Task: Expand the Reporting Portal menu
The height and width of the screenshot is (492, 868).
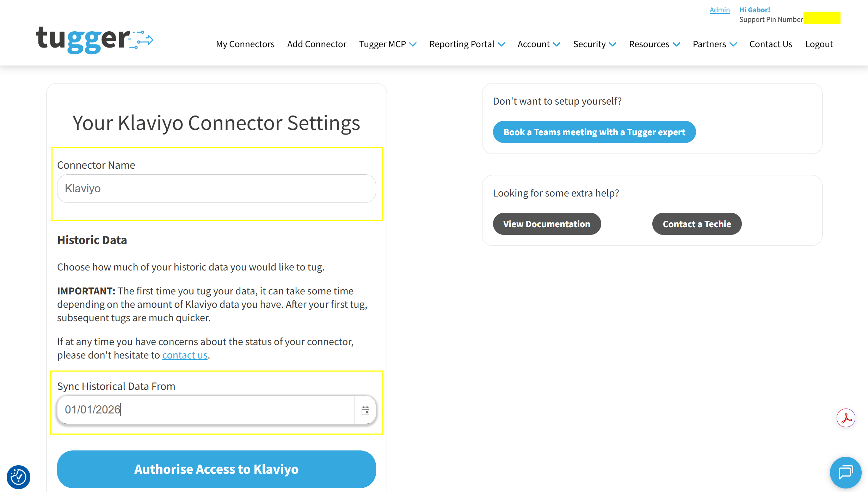Action: click(467, 44)
